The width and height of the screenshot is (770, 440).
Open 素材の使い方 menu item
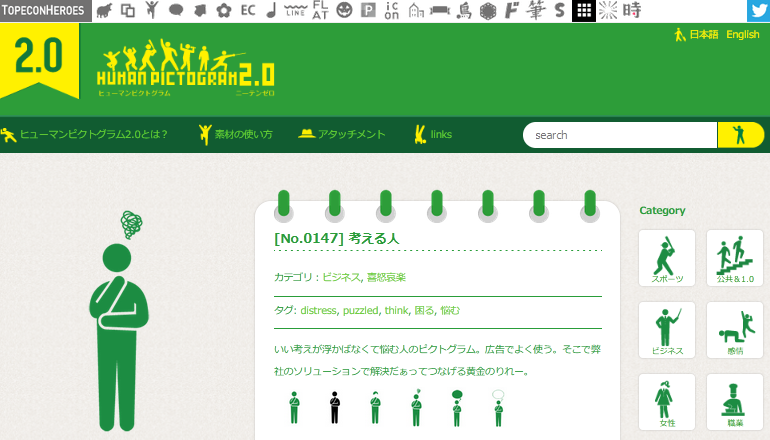pyautogui.click(x=236, y=135)
